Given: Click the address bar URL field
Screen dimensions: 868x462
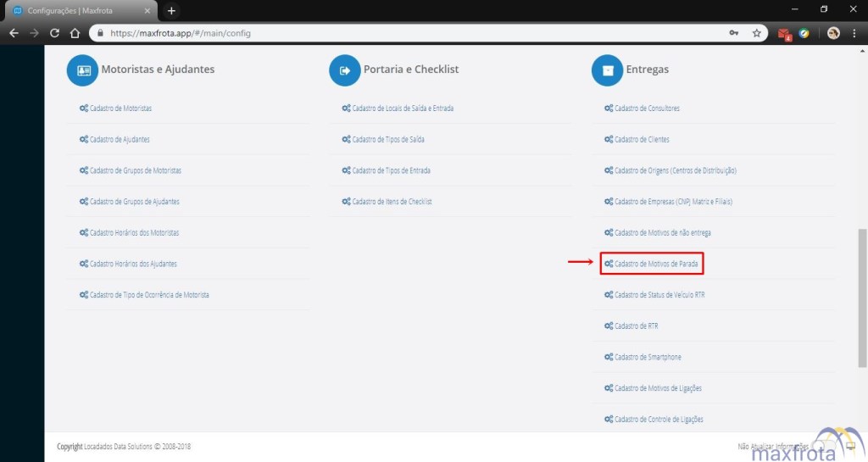Looking at the screenshot, I should (407, 34).
